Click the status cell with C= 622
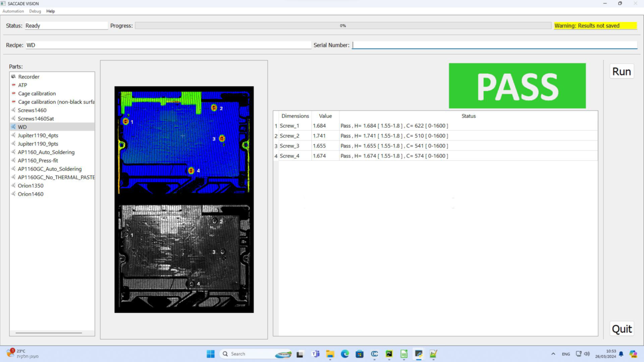 (x=468, y=126)
